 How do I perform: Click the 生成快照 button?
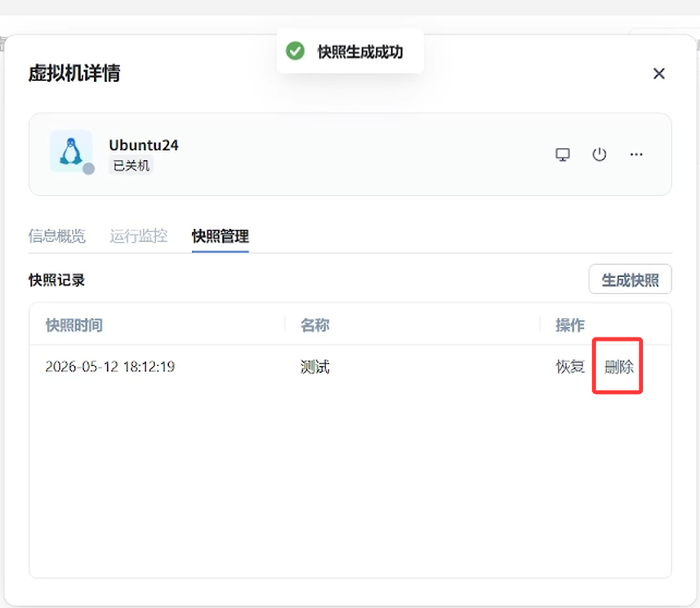[630, 279]
